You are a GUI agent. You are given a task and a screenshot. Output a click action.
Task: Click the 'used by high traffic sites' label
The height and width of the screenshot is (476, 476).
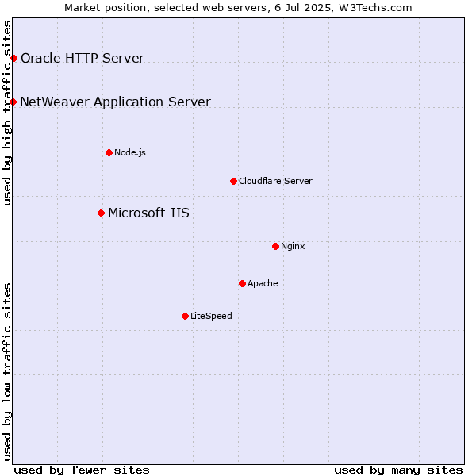[7, 113]
